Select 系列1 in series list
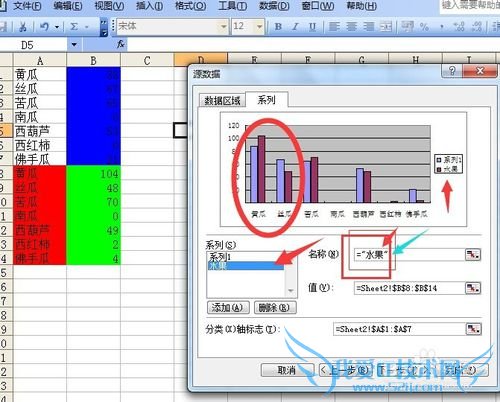Viewport: 500px width, 402px height. (245, 257)
